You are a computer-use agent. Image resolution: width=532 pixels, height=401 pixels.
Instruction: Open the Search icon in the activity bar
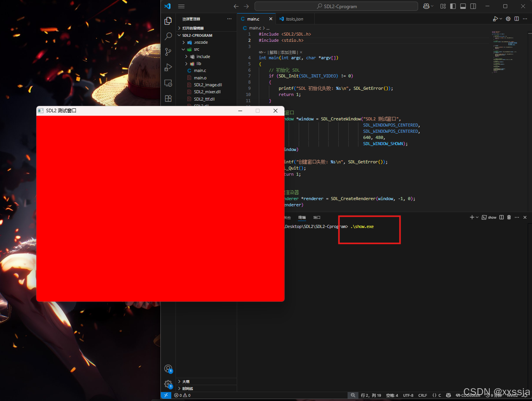(168, 36)
